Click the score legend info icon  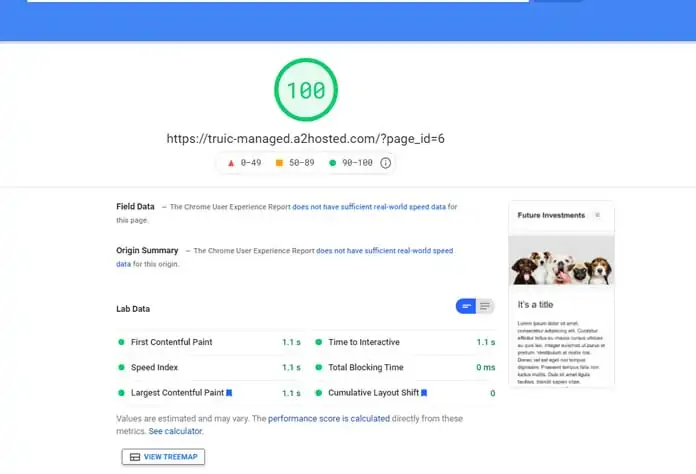pyautogui.click(x=385, y=163)
